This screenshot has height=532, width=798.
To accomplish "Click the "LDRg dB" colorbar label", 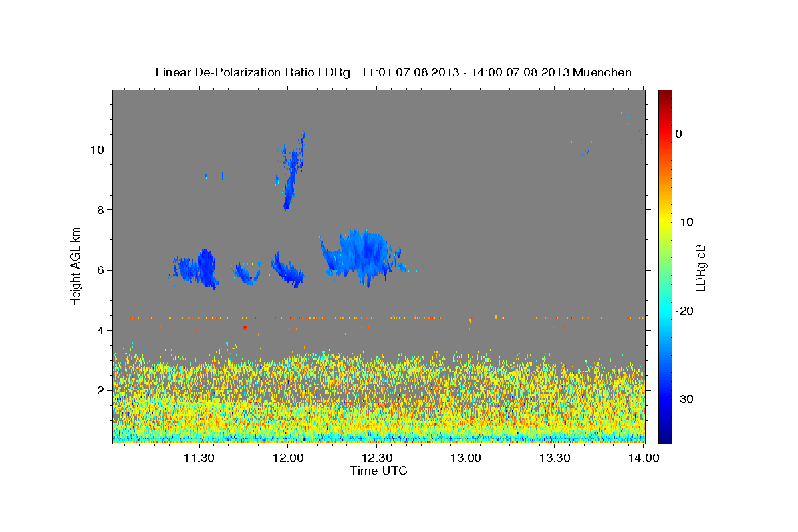I will click(700, 267).
